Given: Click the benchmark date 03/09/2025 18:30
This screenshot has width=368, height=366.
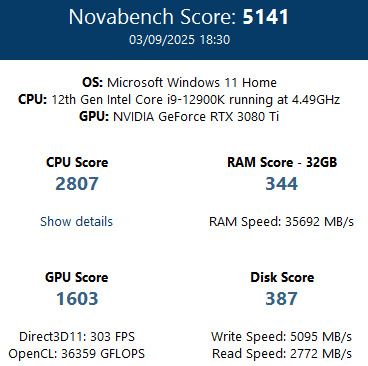Looking at the screenshot, I should (179, 40).
